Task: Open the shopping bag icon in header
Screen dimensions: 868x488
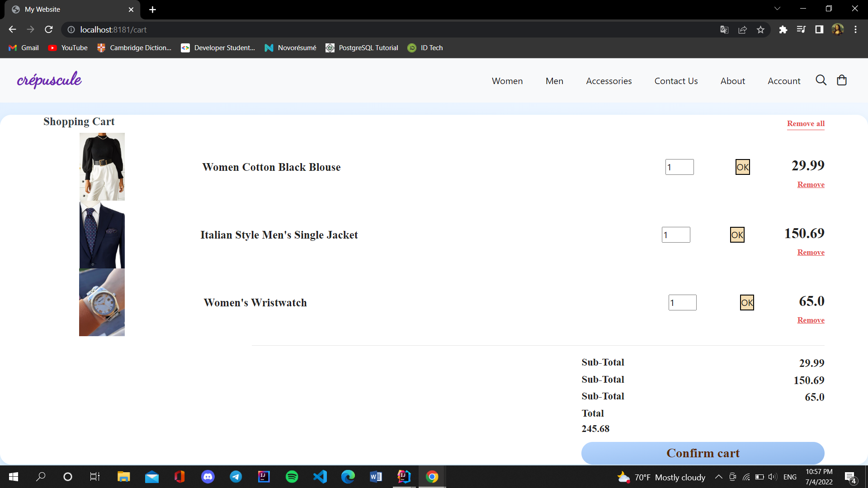Action: [x=842, y=80]
